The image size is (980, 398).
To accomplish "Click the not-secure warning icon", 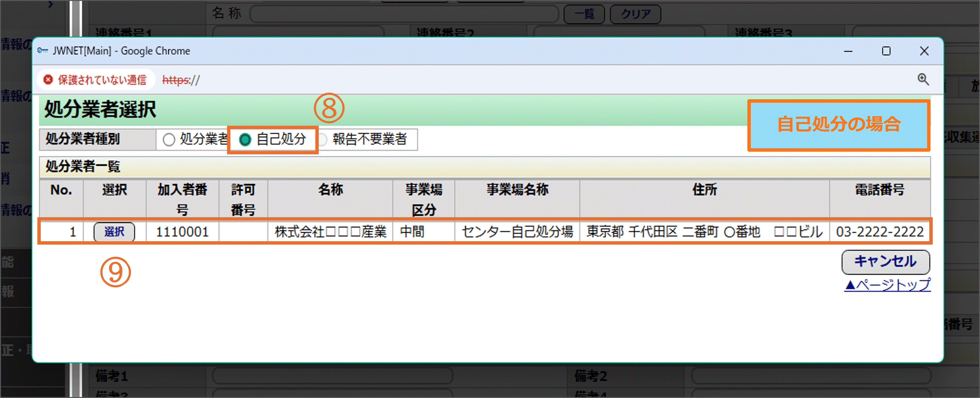I will click(48, 80).
